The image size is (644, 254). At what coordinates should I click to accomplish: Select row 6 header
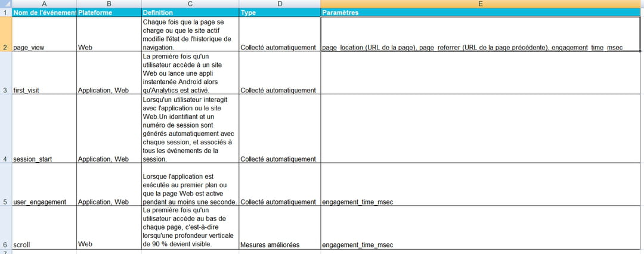coord(6,228)
